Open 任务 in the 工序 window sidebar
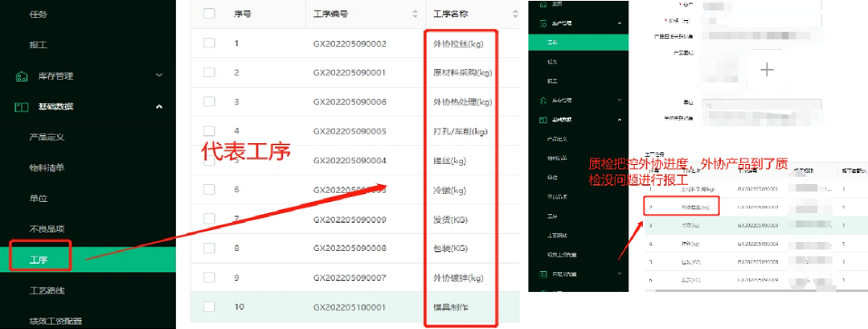868x329 pixels. pos(39,14)
